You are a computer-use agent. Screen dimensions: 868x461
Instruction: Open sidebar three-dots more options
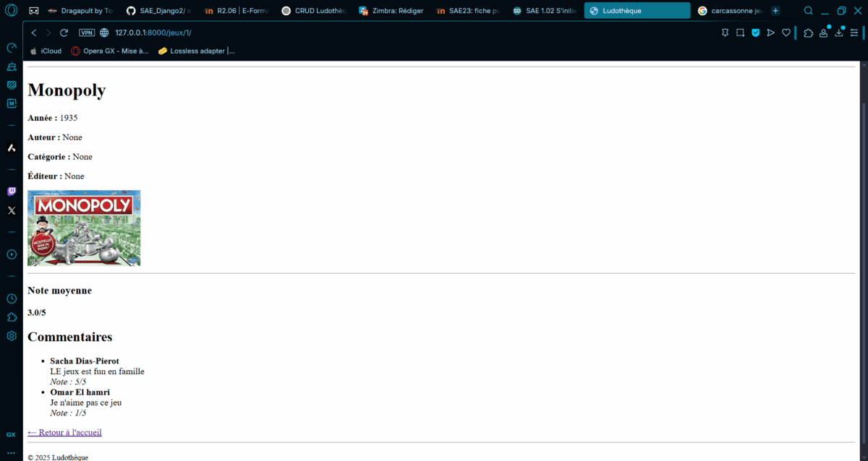pos(12,453)
